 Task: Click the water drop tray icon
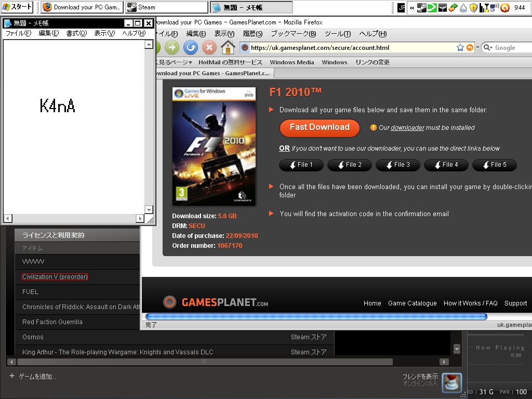(463, 7)
